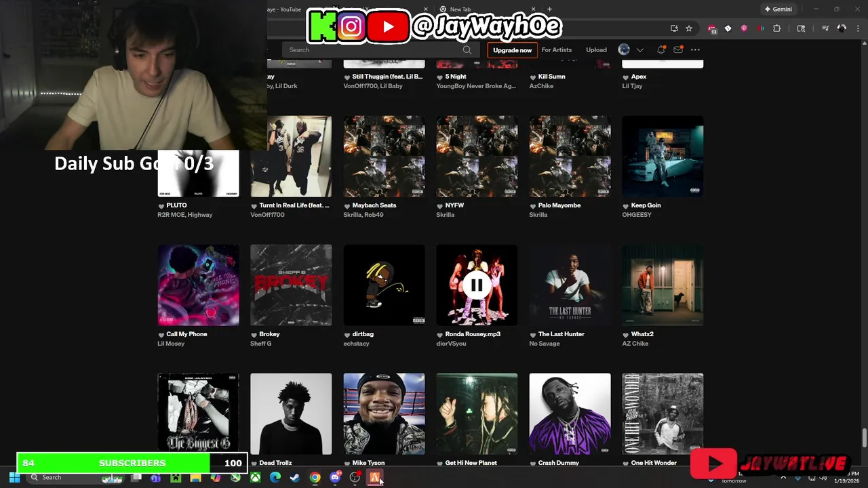Image resolution: width=868 pixels, height=488 pixels.
Task: Open Microsoft Edge from the taskbar
Action: [x=275, y=477]
